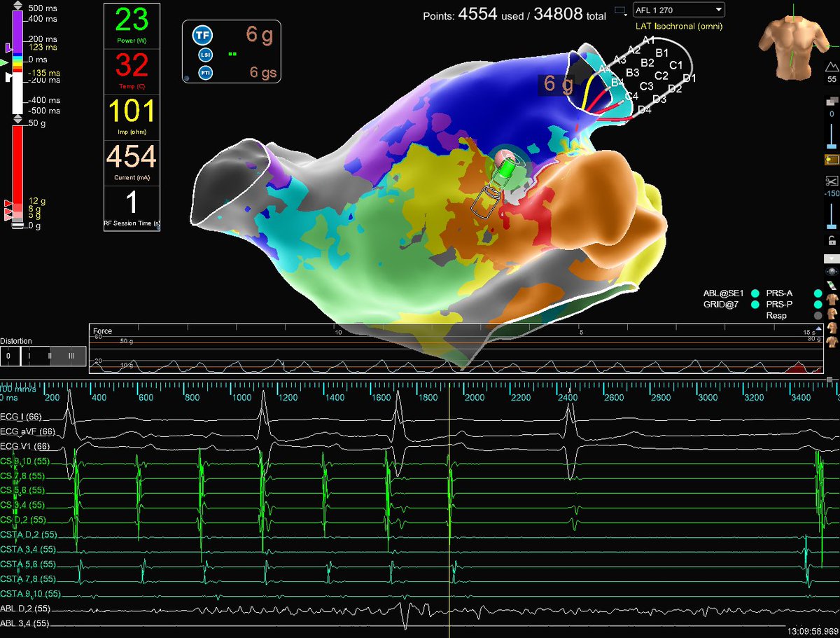Switch to Distortion level III
The height and width of the screenshot is (638, 840).
(x=71, y=355)
